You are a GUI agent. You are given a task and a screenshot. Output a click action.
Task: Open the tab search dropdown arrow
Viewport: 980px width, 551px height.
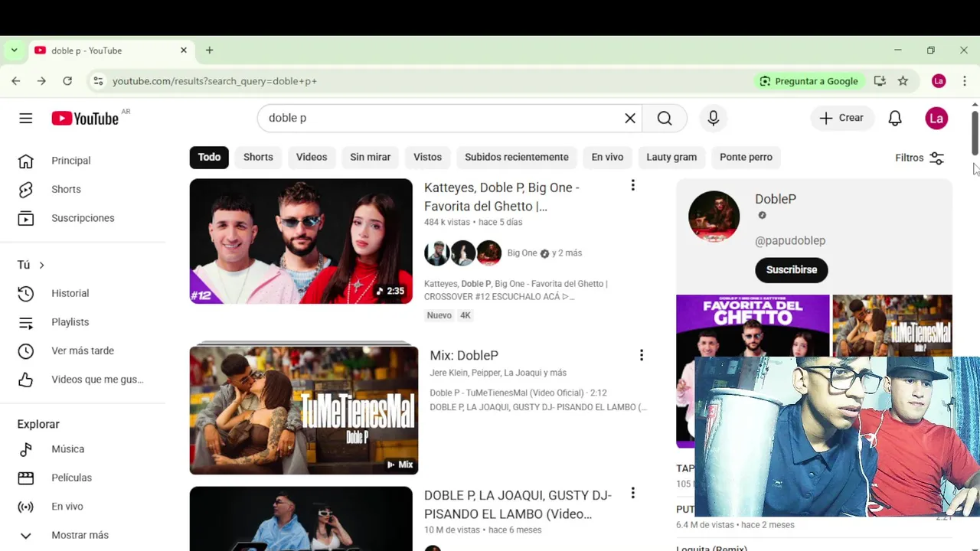14,51
